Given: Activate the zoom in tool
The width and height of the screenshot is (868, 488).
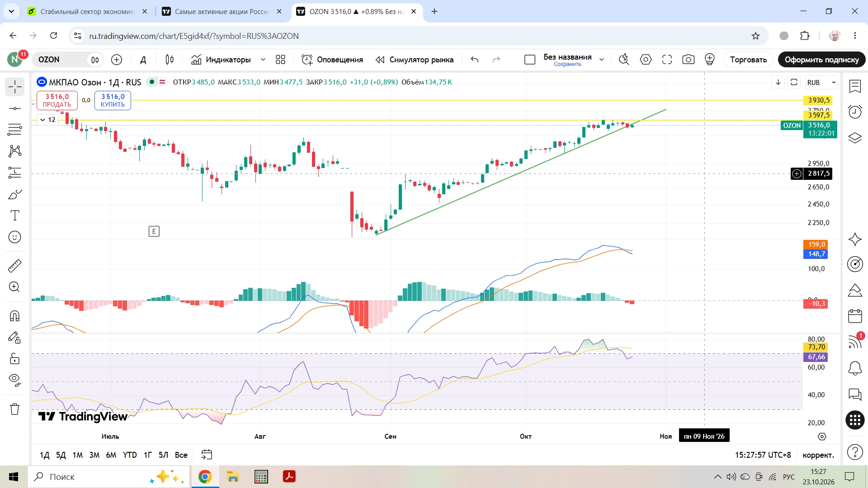Looking at the screenshot, I should pos(15,287).
